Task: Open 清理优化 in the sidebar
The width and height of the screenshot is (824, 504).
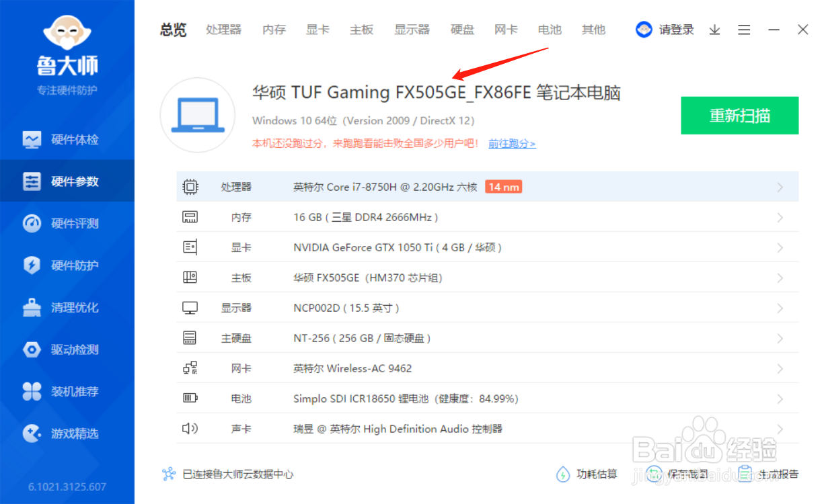Action: [67, 308]
